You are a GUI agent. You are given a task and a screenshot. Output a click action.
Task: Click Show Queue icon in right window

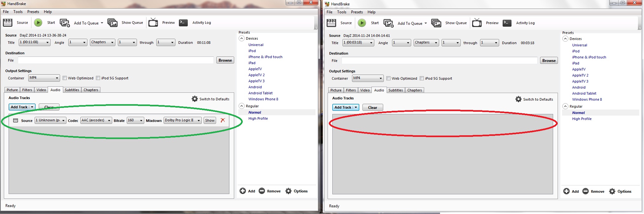coord(436,23)
